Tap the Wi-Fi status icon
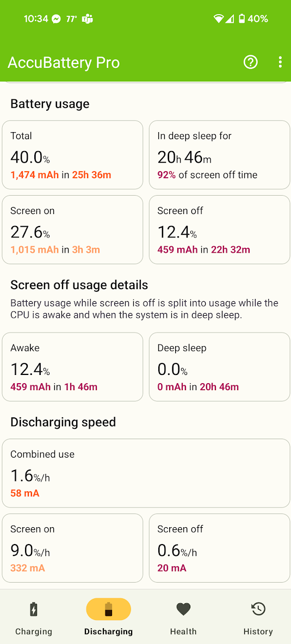 219,19
